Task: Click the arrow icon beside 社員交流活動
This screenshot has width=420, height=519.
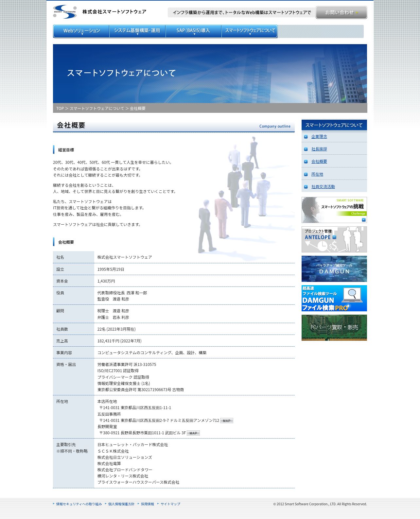Action: pyautogui.click(x=306, y=187)
